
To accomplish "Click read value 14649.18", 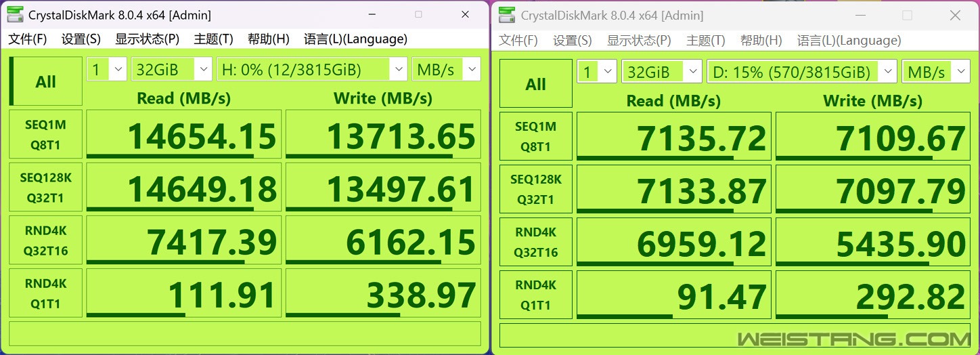I will (183, 188).
